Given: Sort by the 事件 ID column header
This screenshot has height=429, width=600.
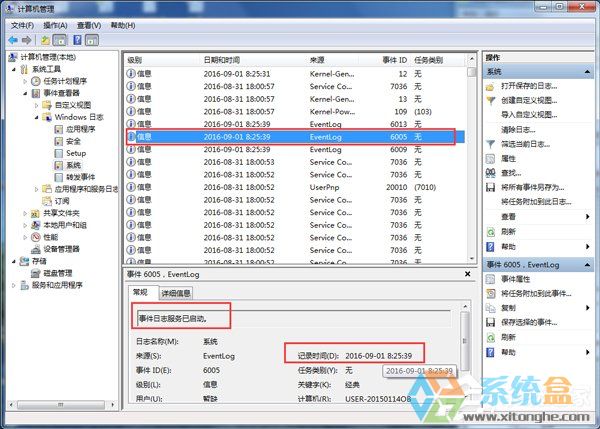Looking at the screenshot, I should (394, 60).
